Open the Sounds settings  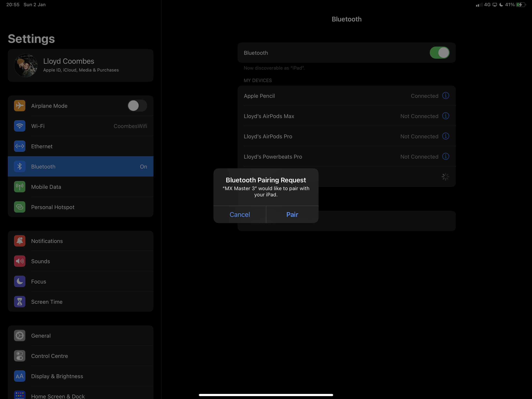click(40, 261)
